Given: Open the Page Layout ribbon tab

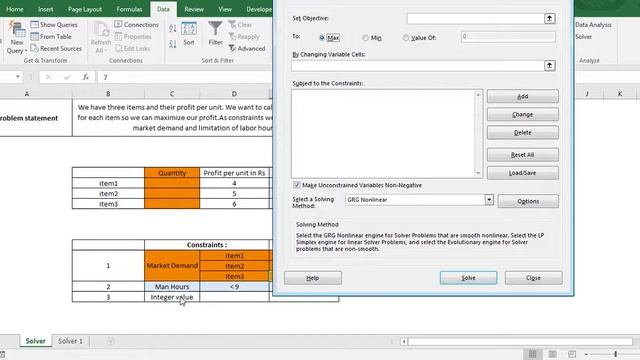Looking at the screenshot, I should coord(84,9).
